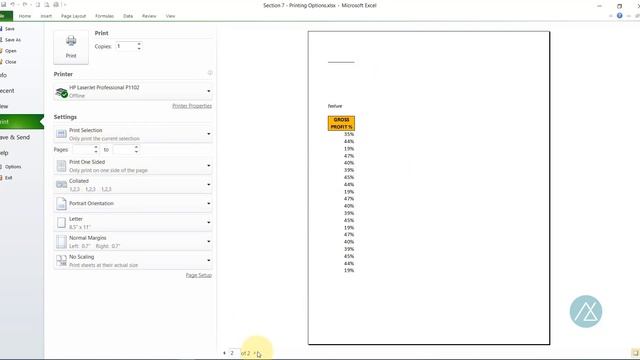Image resolution: width=640 pixels, height=360 pixels.
Task: Click the Pages from field
Action: point(82,149)
